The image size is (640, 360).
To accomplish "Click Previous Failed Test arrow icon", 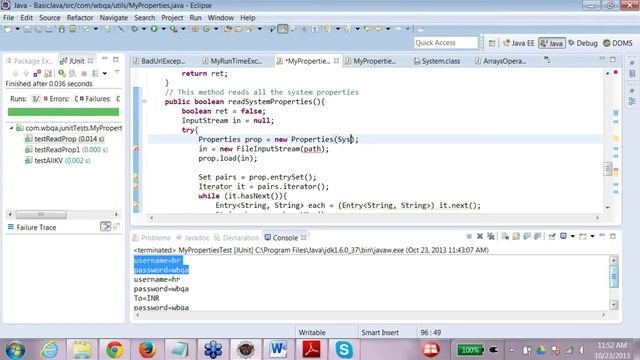I will click(x=26, y=73).
